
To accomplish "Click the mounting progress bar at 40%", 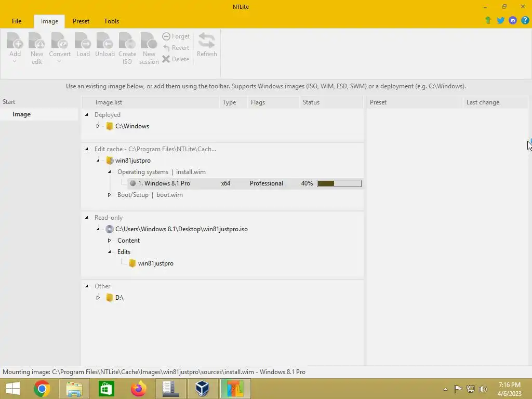I will [x=339, y=183].
